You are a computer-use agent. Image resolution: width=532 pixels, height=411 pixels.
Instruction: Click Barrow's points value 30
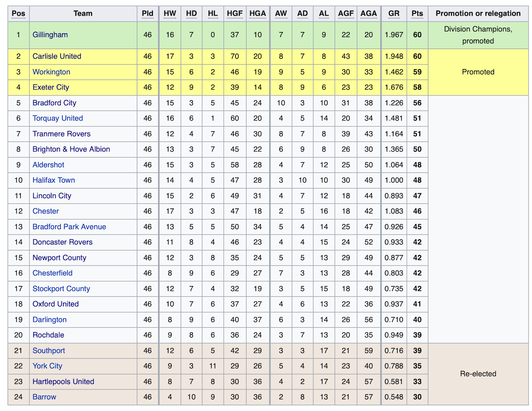click(x=417, y=397)
